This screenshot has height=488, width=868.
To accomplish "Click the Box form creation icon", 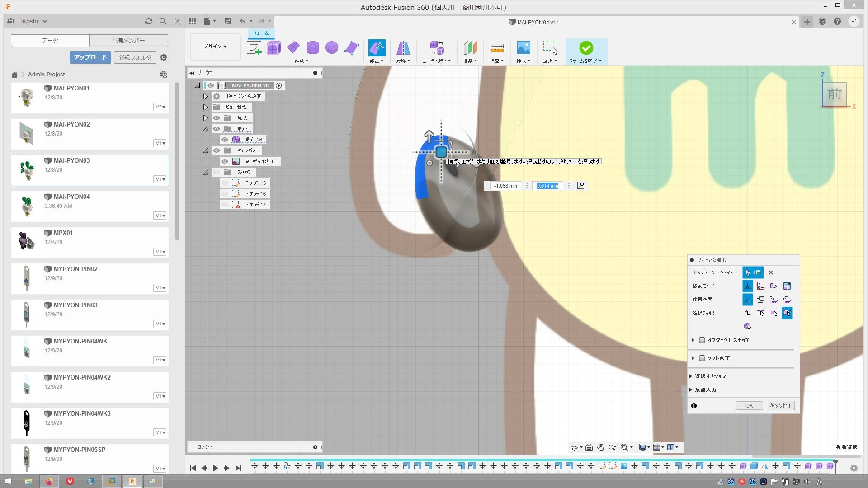I will pos(274,48).
